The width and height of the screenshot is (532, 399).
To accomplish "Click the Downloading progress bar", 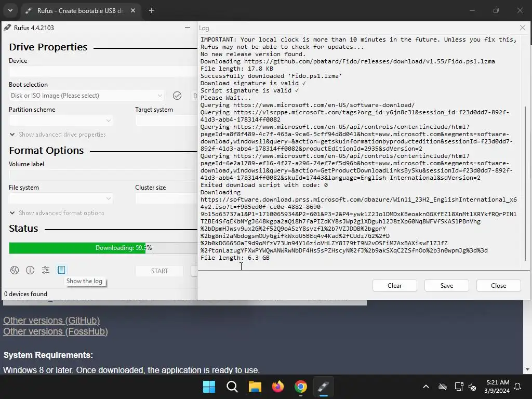I will point(103,248).
